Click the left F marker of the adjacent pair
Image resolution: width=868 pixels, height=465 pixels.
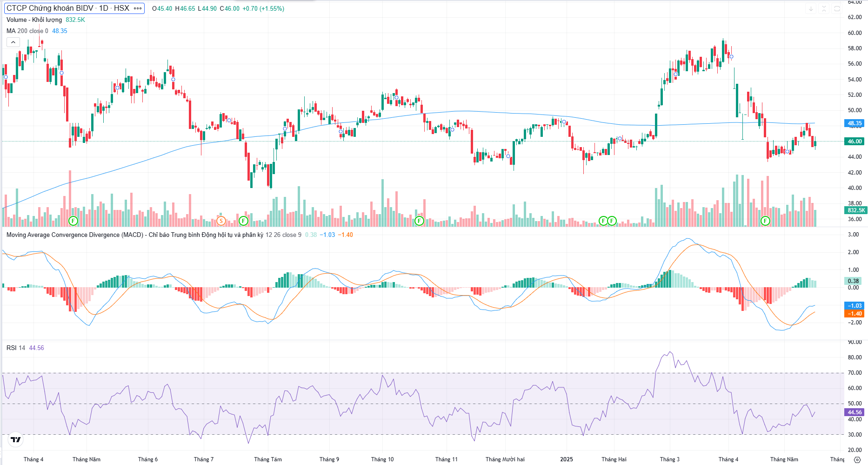[603, 221]
